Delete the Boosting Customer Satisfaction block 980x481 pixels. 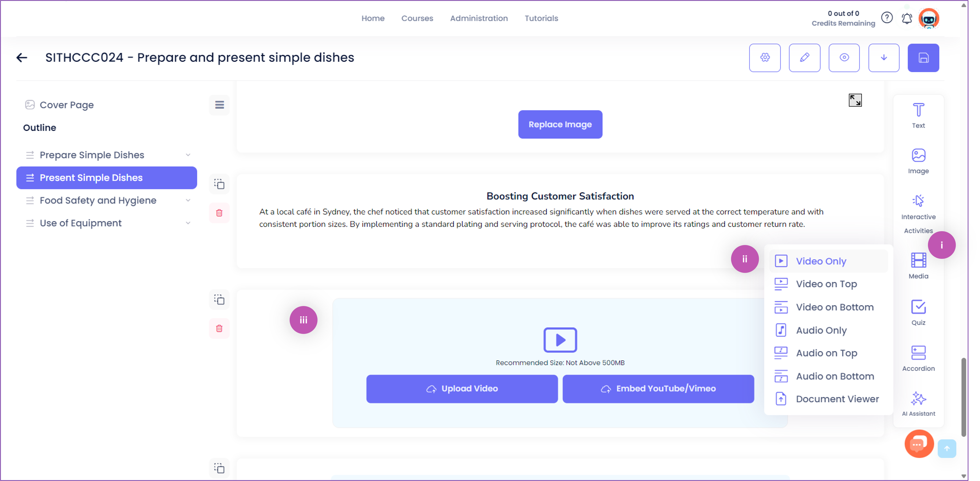(219, 213)
